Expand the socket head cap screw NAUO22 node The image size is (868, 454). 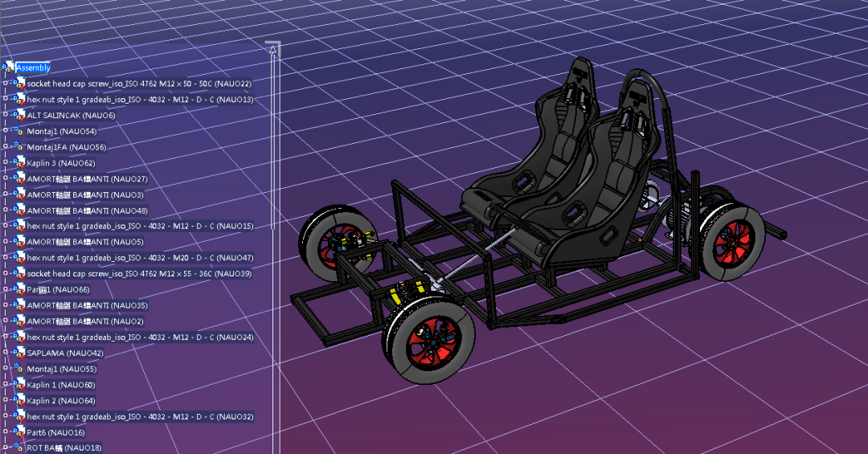coord(6,83)
